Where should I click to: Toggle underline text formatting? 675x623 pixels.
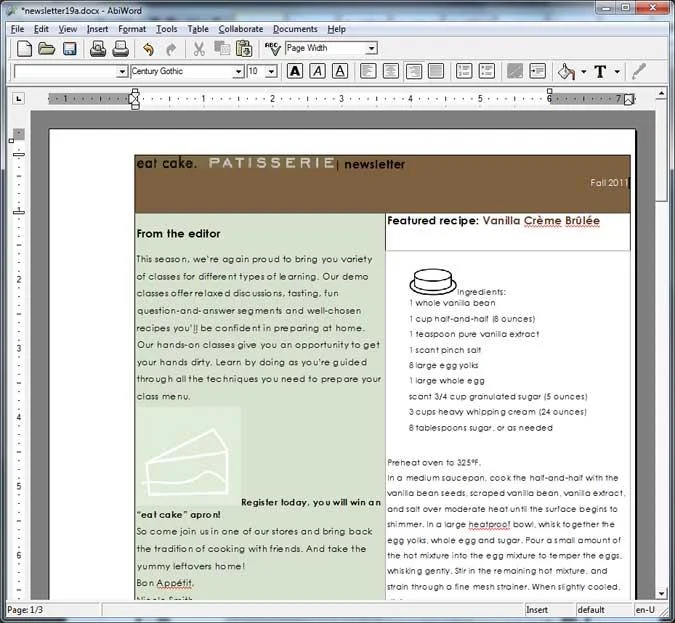340,71
